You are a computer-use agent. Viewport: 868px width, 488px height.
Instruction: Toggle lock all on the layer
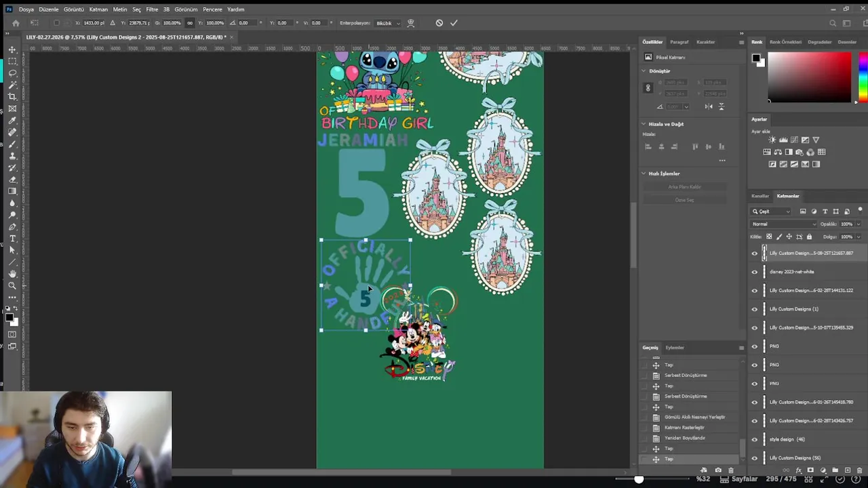point(809,237)
